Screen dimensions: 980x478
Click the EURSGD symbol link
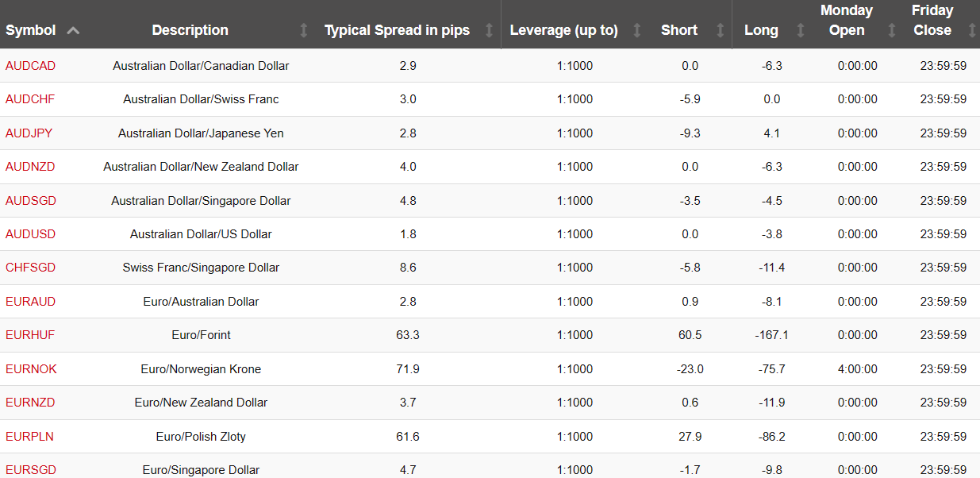pos(30,469)
